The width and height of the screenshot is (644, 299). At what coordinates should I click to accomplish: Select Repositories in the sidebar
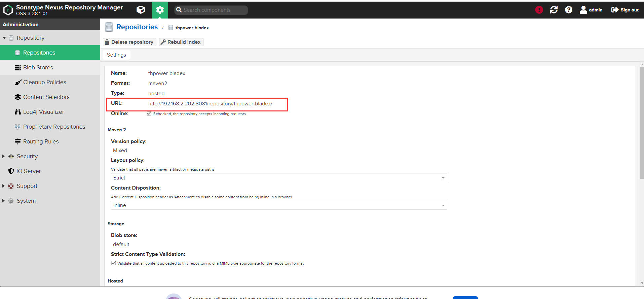[50, 53]
